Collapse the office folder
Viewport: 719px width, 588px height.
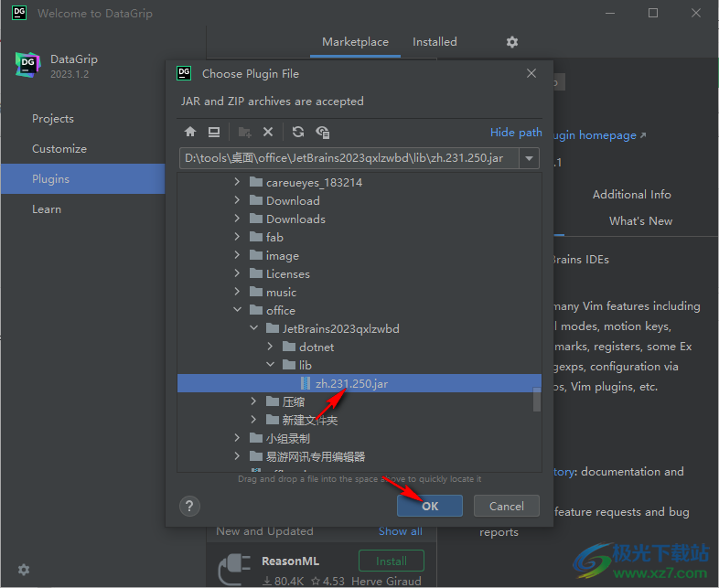tap(237, 310)
